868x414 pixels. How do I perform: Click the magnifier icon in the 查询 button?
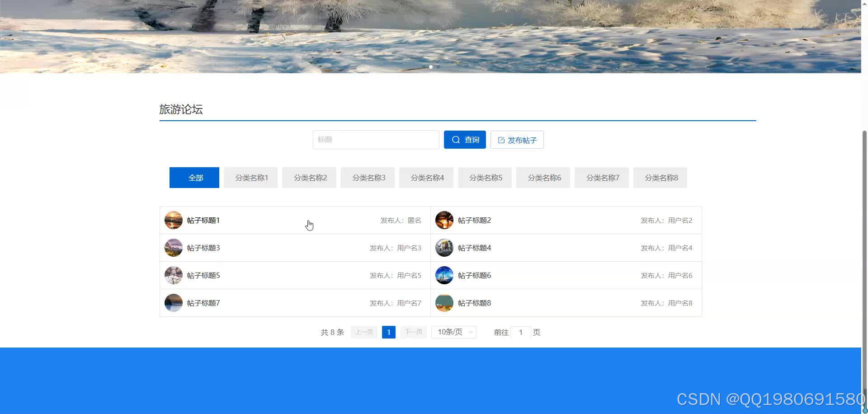(x=456, y=139)
